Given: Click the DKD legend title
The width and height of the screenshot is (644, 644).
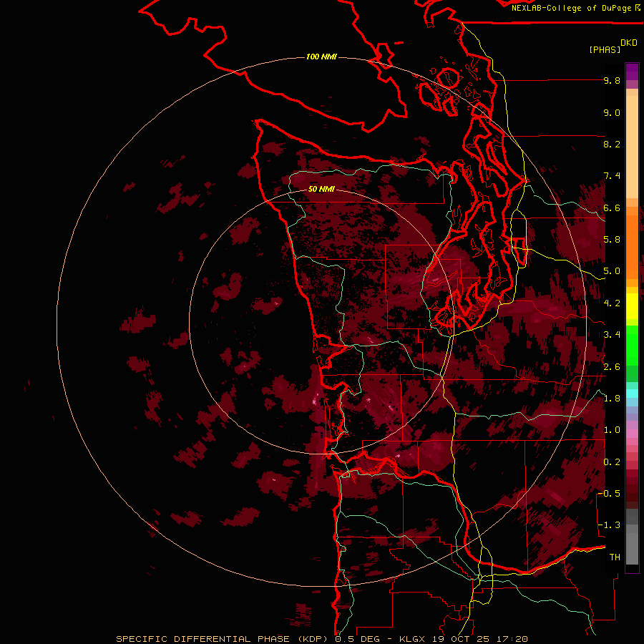Looking at the screenshot, I should pos(629,43).
